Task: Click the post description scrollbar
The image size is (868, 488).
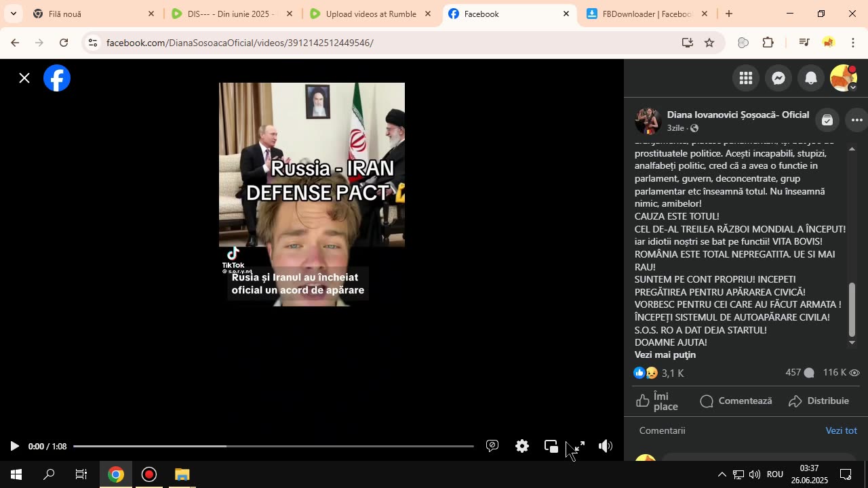Action: point(852,308)
